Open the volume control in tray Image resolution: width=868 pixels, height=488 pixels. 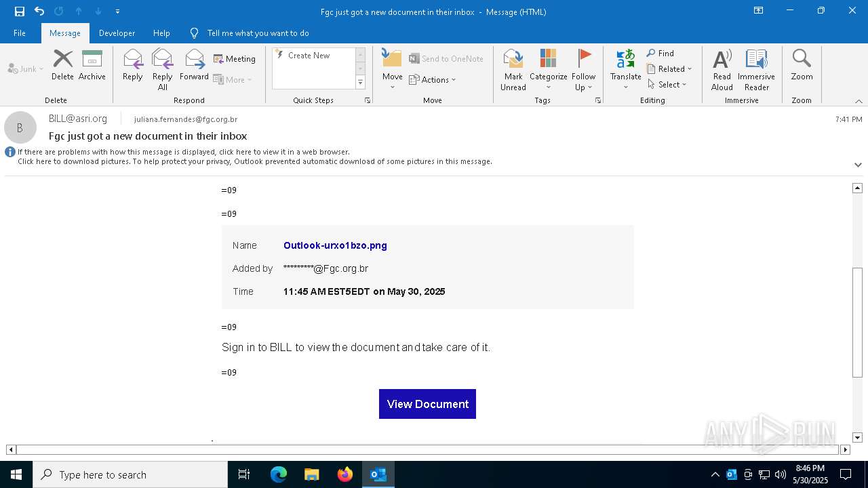tap(781, 474)
